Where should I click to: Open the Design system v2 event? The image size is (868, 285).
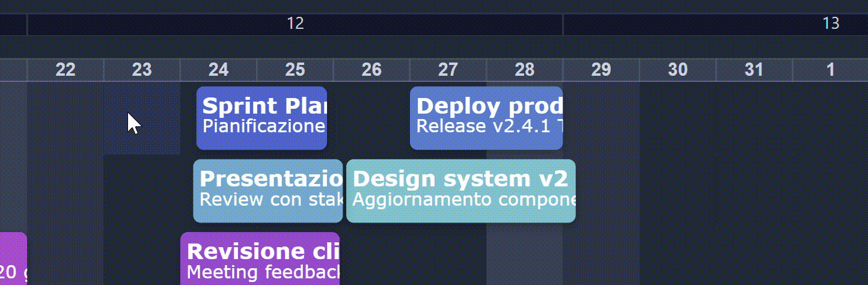click(x=460, y=191)
